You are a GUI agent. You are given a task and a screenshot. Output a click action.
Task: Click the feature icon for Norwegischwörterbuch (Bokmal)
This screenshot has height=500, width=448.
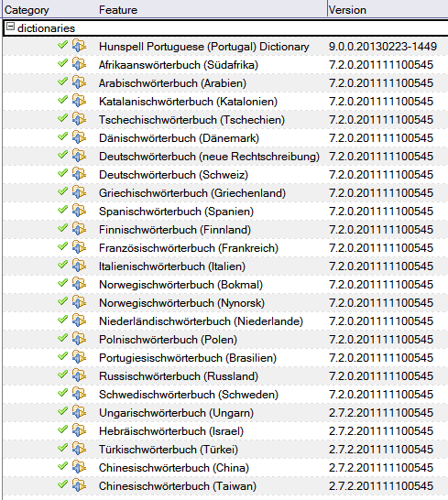click(79, 284)
